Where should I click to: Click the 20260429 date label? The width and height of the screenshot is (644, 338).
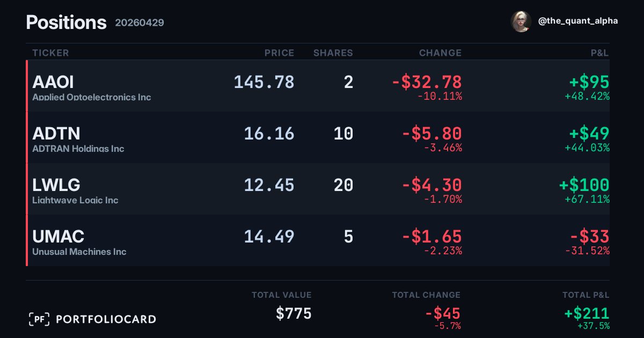[x=140, y=23]
